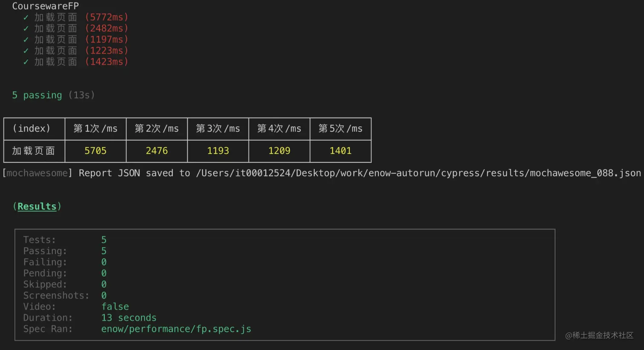Screen dimensions: 644x350
Task: Click the 第4次/ms column header
Action: coord(279,128)
